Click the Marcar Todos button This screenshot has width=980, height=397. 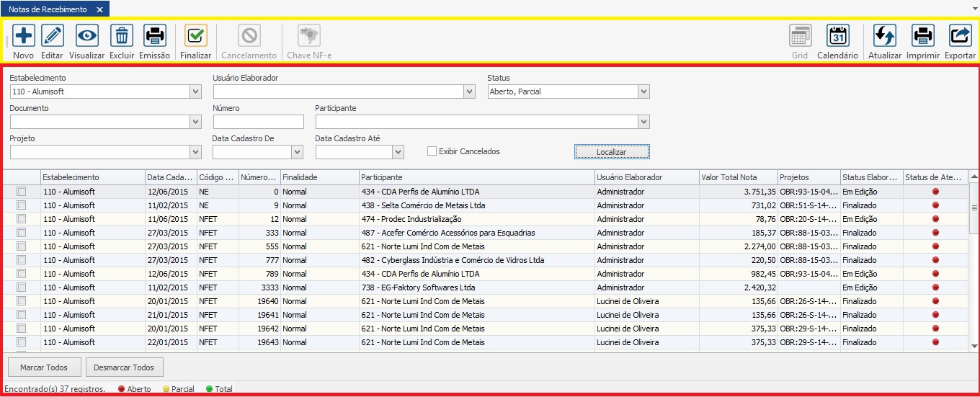[44, 367]
